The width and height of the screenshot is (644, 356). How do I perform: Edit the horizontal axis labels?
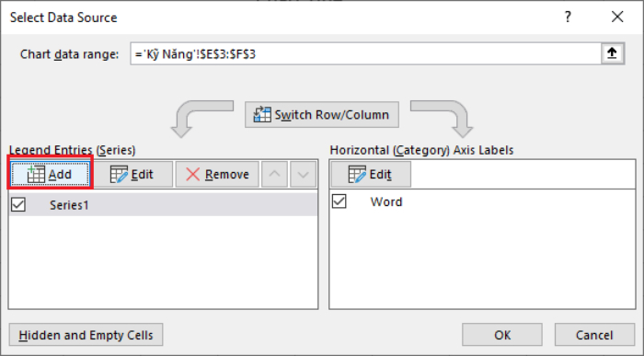(x=371, y=175)
